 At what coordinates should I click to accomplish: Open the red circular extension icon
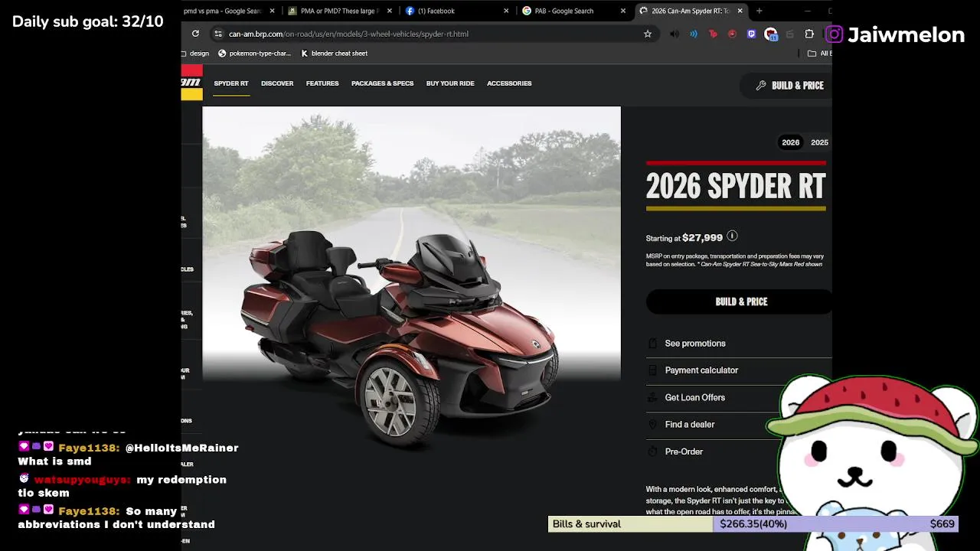[x=732, y=34]
